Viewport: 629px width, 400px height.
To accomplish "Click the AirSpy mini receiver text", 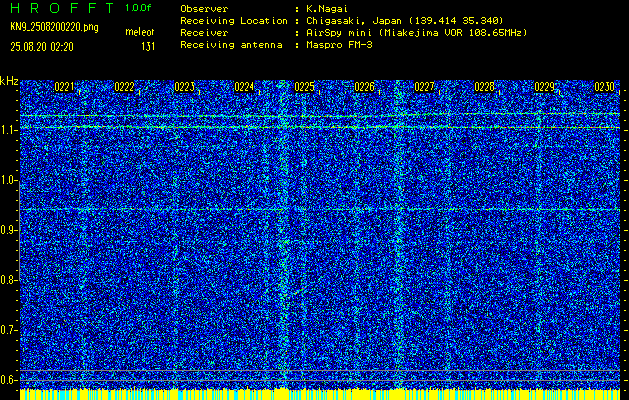I will coord(417,32).
